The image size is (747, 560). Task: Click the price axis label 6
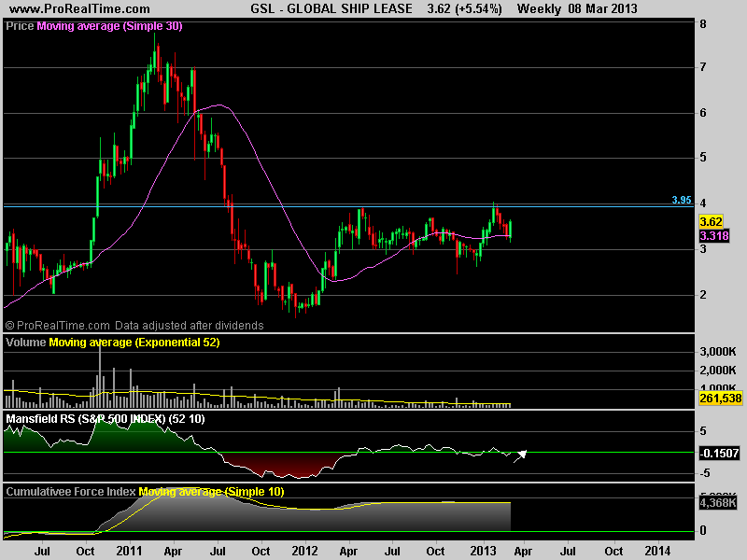(703, 113)
